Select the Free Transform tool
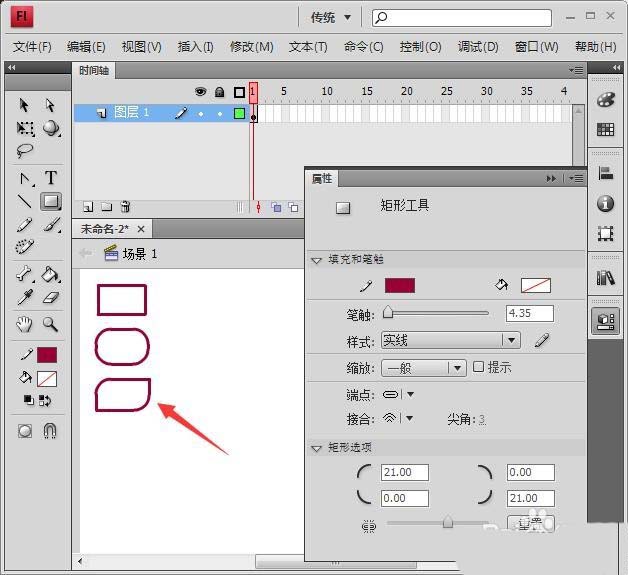The height and width of the screenshot is (575, 628). tap(25, 129)
